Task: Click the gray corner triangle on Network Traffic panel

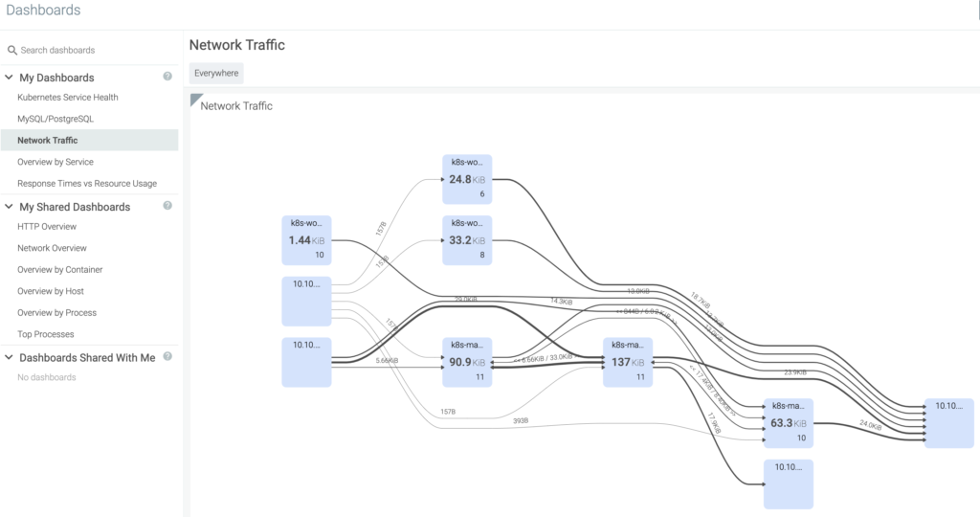Action: click(x=195, y=99)
